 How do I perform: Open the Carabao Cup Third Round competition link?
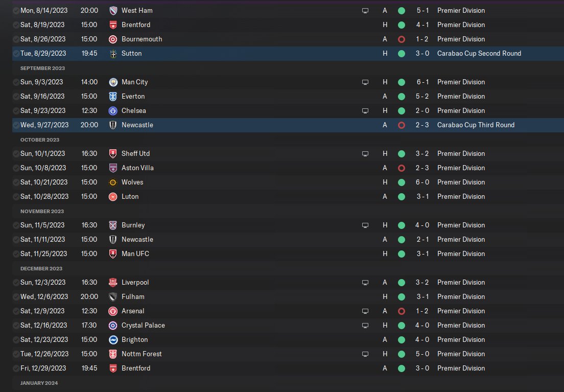[476, 125]
